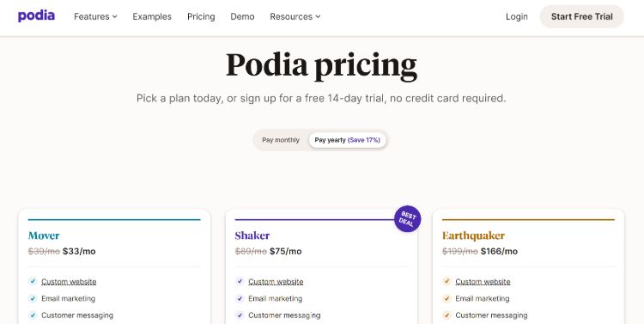
Task: Click checkmark icon beside Mover Custom website
Action: click(x=33, y=282)
